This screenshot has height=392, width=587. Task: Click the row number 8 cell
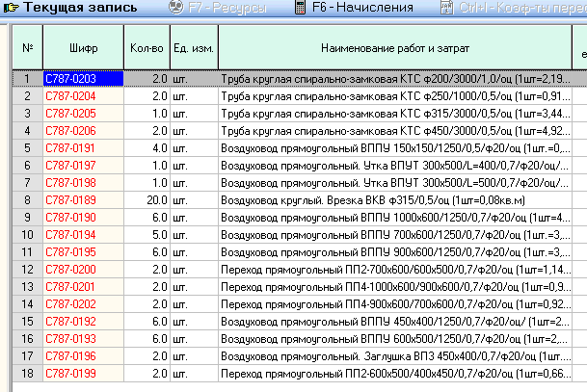[x=28, y=200]
